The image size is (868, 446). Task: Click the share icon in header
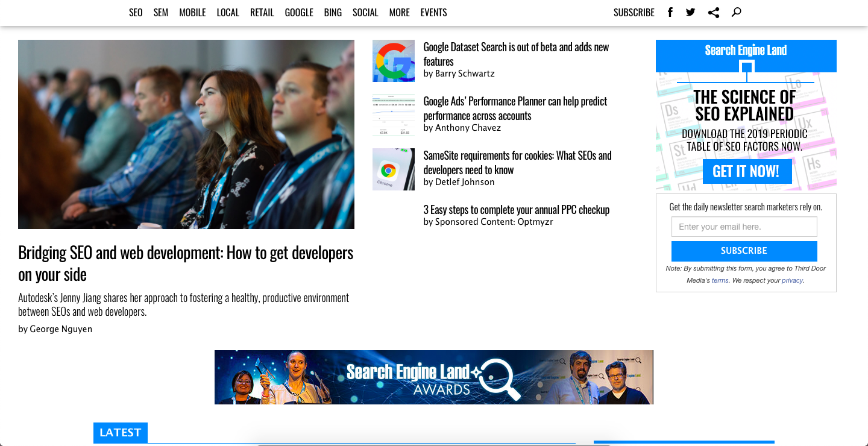pyautogui.click(x=714, y=12)
